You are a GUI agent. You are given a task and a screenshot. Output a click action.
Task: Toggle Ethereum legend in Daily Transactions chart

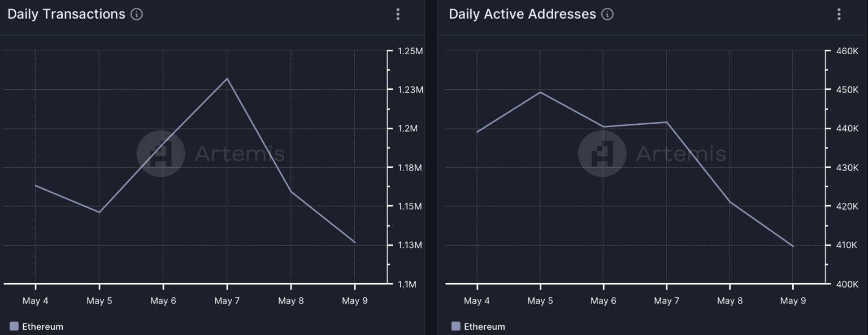(x=37, y=327)
